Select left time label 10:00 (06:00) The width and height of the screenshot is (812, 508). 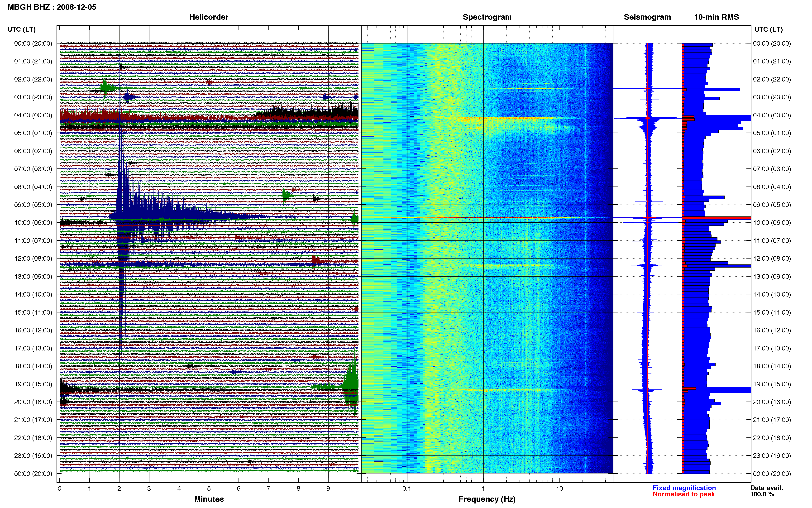point(33,223)
